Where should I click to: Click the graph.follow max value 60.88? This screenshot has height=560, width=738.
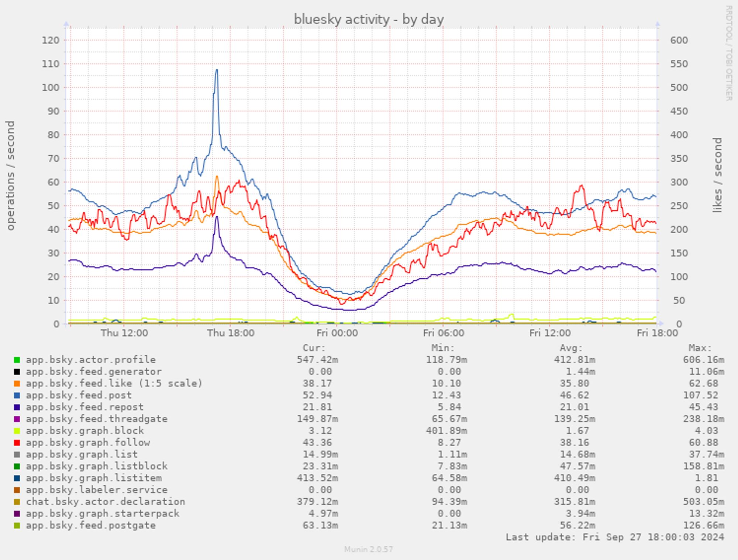704,442
